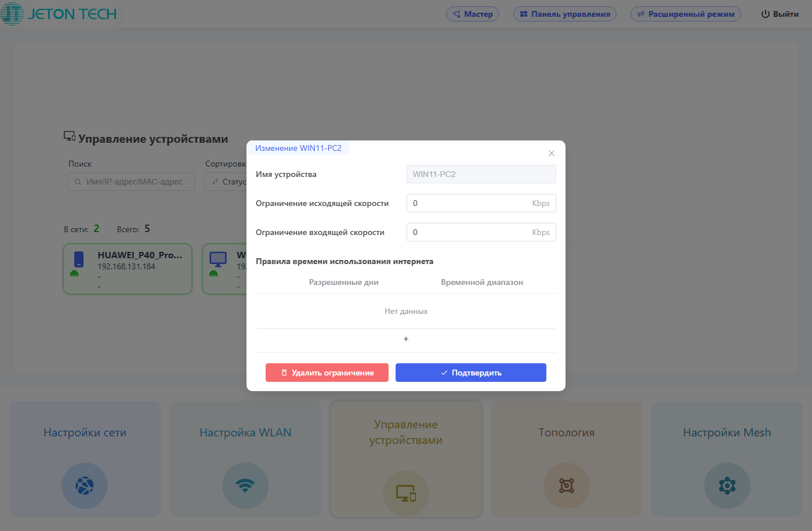Open the Управление устройствами tile
This screenshot has height=531, width=812.
coord(406,458)
